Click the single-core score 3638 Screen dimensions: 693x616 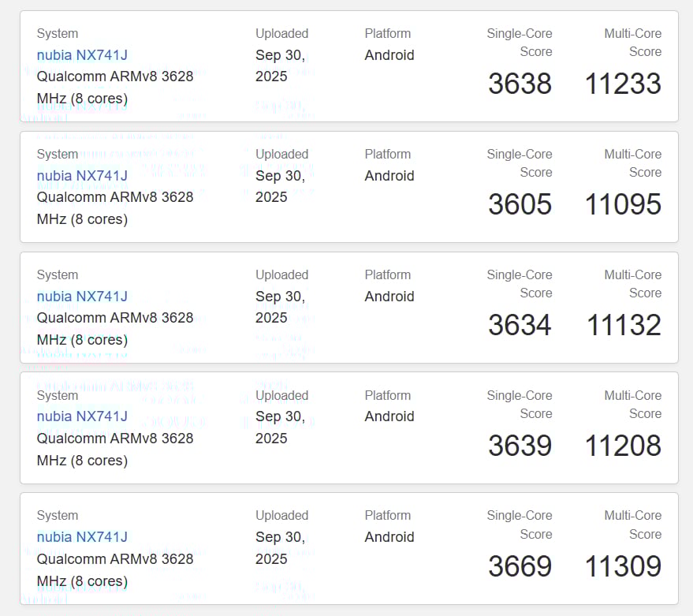click(x=520, y=84)
